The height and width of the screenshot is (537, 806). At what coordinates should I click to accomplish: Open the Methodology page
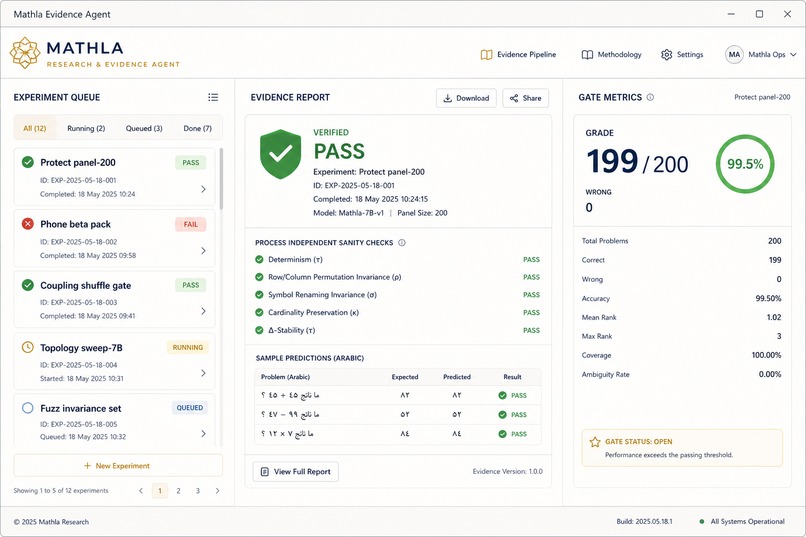point(611,54)
